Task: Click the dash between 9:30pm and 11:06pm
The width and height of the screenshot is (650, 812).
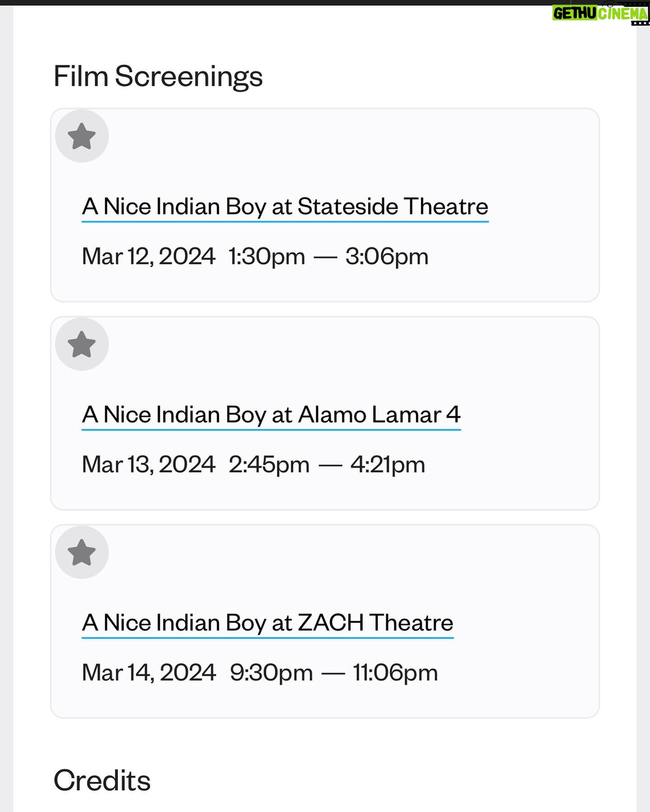Action: pos(333,674)
